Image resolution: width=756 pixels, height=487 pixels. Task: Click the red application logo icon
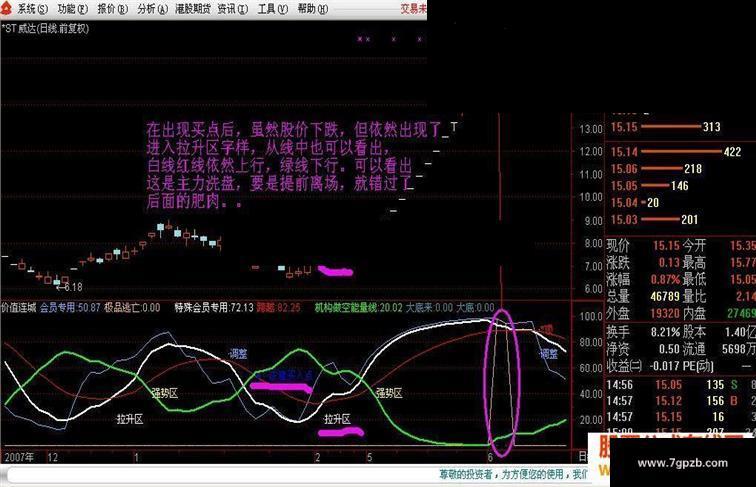[x=6, y=8]
